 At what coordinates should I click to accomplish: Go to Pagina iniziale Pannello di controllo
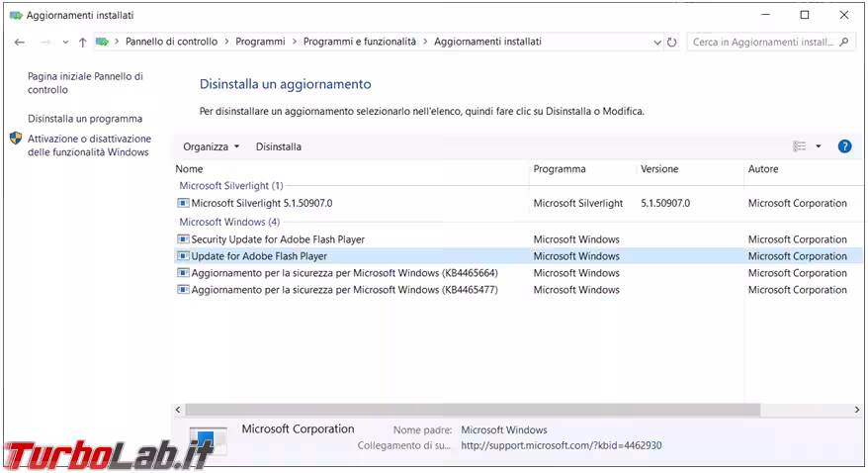tap(85, 83)
